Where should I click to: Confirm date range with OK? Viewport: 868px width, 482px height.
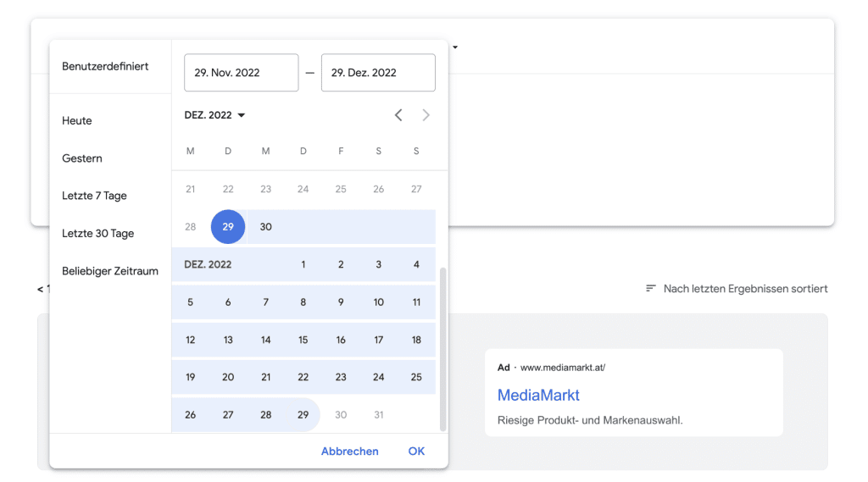pos(416,452)
